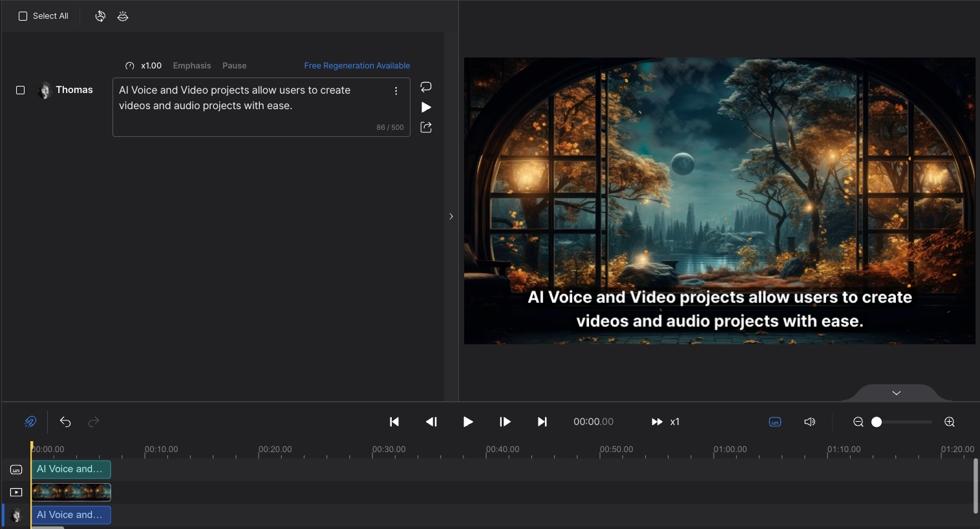The width and height of the screenshot is (980, 529).
Task: Play the Thomas script audio
Action: (x=426, y=107)
